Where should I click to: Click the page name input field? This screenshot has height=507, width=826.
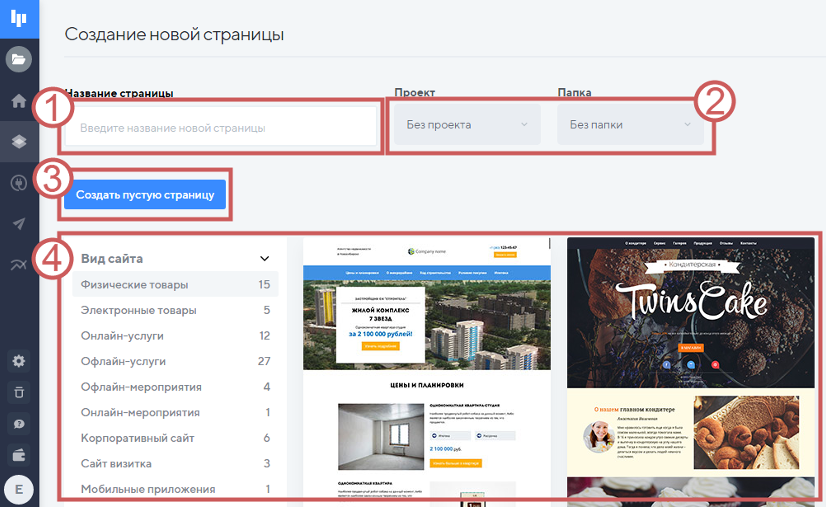point(220,128)
